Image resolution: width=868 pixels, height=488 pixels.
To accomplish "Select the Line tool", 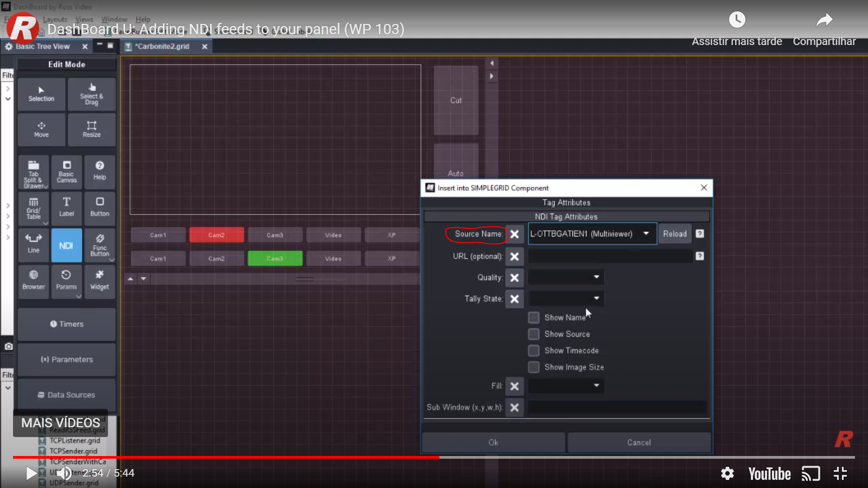I will (x=34, y=245).
